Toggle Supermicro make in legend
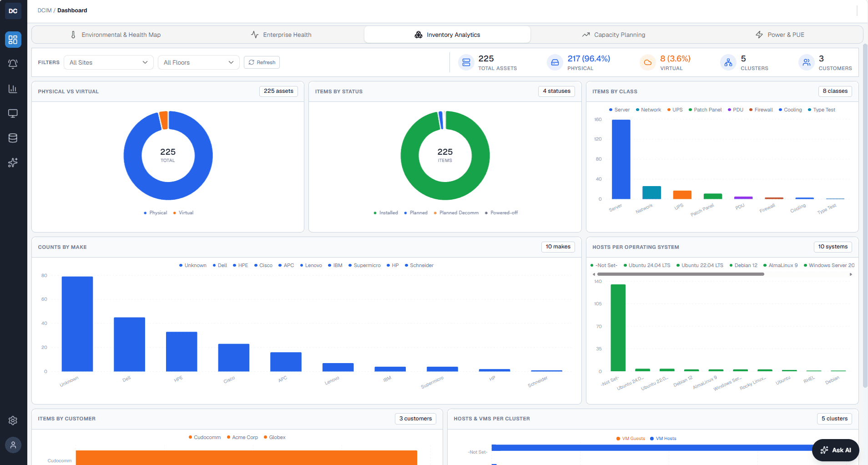Viewport: 868px width, 465px height. click(x=364, y=266)
